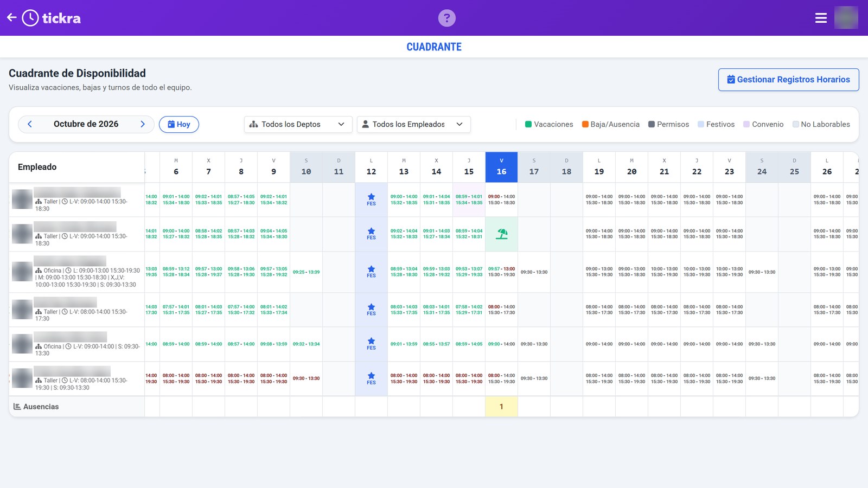Viewport: 868px width, 488px height.
Task: Click the absence count 1 in the Ausencias row
Action: pyautogui.click(x=501, y=407)
